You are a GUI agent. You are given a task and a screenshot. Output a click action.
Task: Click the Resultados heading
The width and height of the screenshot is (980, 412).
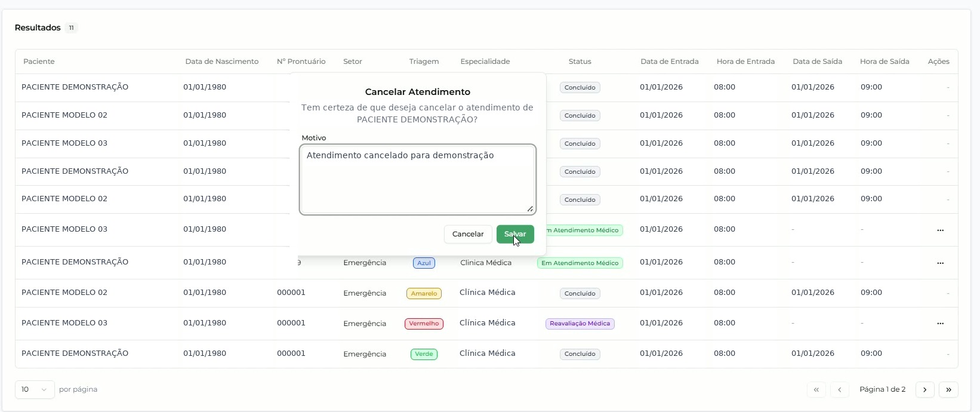pos(38,28)
